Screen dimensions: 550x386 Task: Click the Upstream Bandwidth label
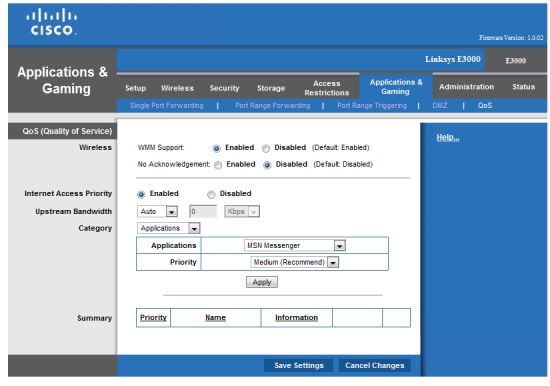point(73,211)
